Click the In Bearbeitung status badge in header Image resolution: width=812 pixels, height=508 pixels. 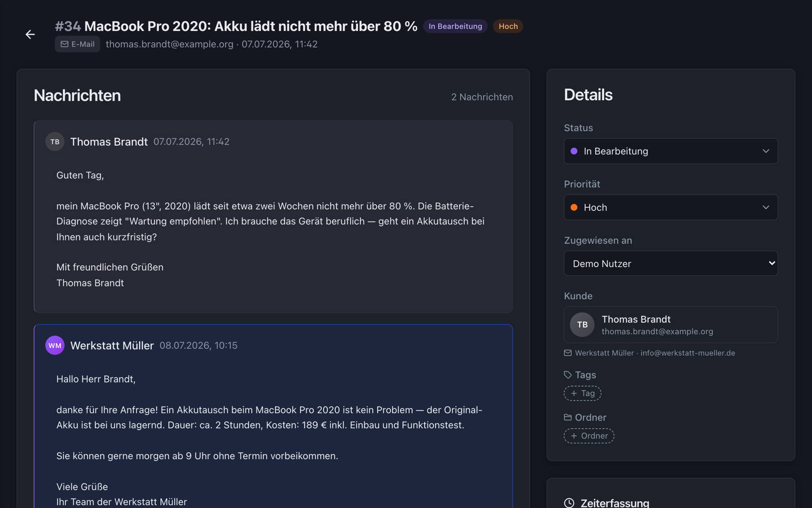click(x=455, y=26)
